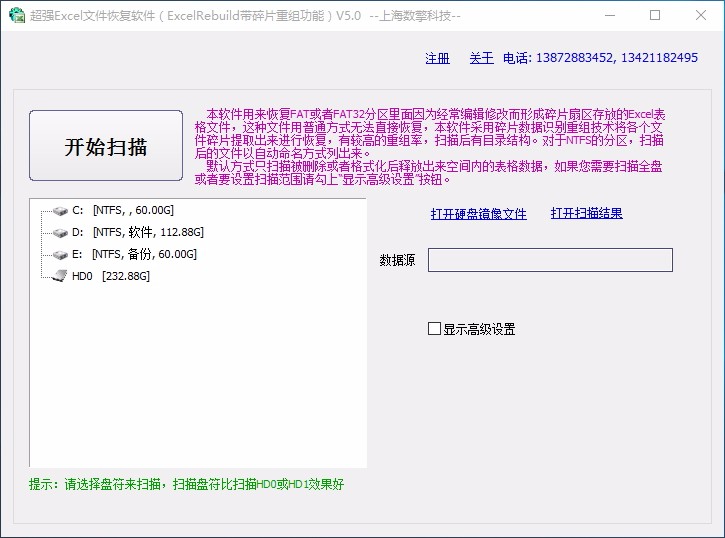Viewport: 725px width, 538px height.
Task: Click the 开始扫描 start scan button
Action: [106, 146]
